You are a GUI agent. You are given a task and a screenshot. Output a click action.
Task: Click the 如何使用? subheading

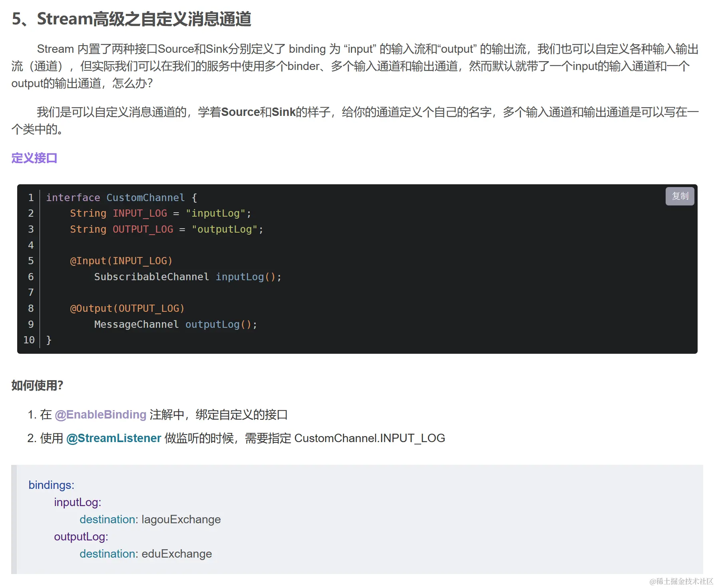coord(37,385)
